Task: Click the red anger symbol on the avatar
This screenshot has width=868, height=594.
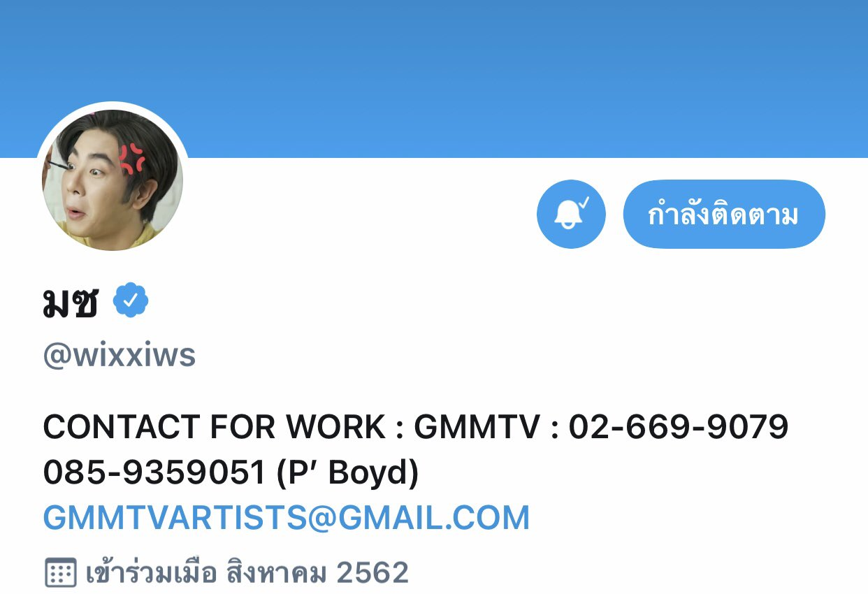Action: click(x=132, y=158)
